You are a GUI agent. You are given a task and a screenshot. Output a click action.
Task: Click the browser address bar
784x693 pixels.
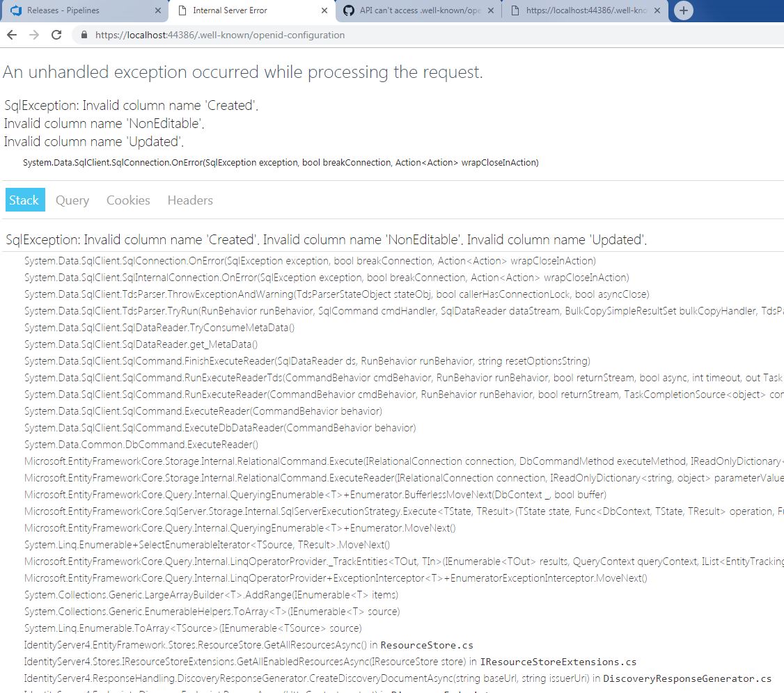pos(279,35)
